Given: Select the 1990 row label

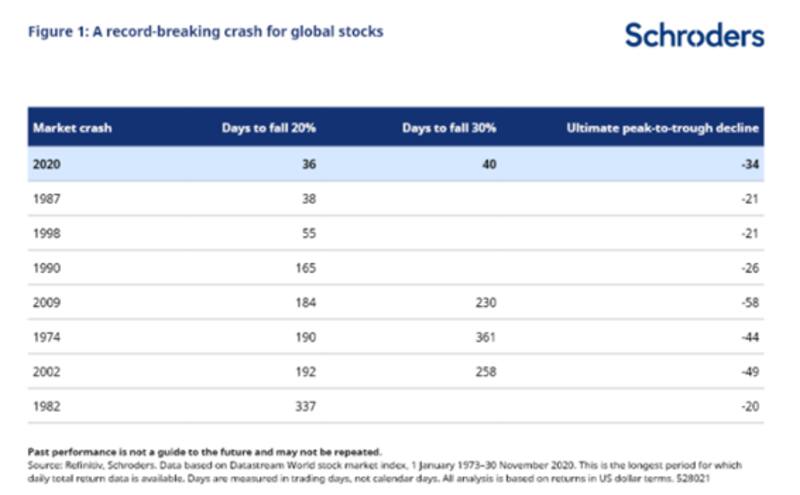Looking at the screenshot, I should tap(47, 268).
